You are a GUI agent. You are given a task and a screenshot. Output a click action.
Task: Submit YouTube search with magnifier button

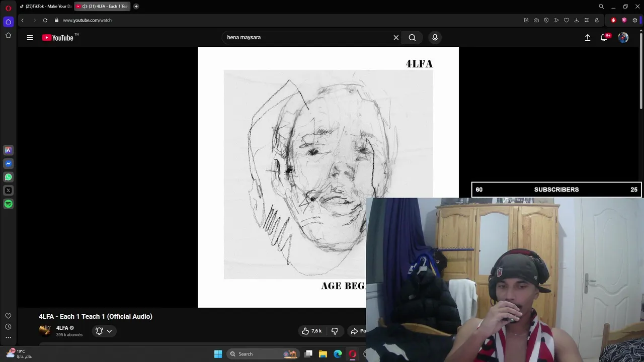click(x=412, y=37)
